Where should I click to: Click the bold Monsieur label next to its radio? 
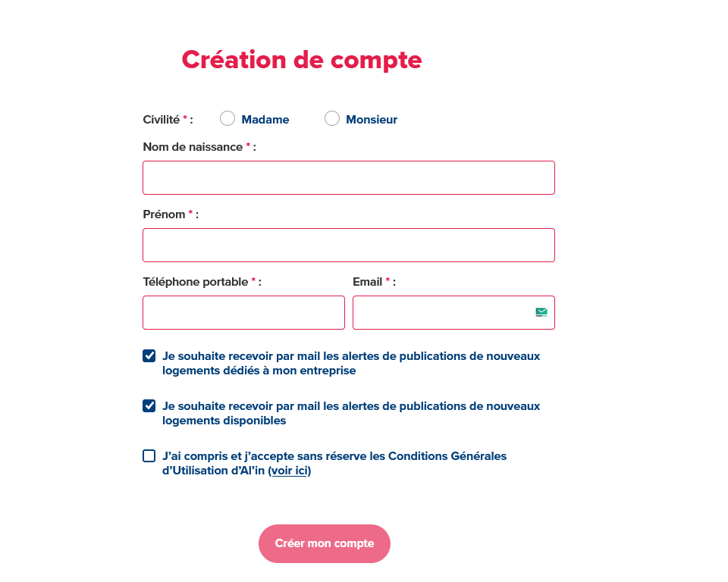[371, 119]
